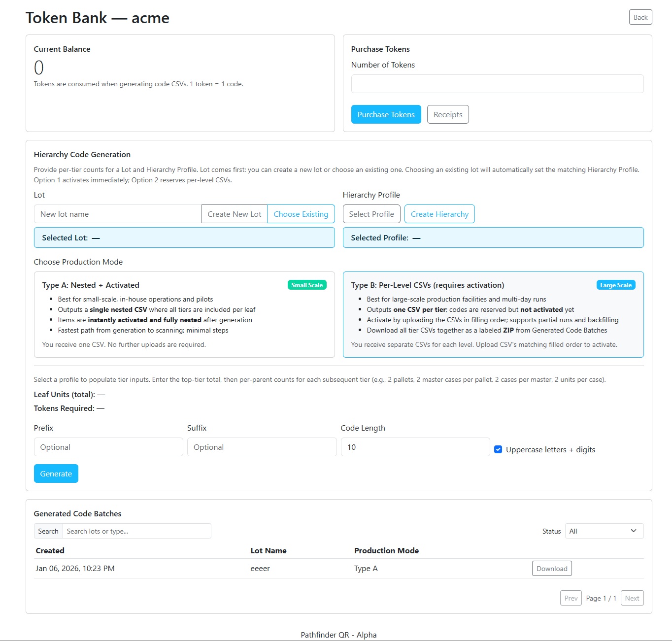The height and width of the screenshot is (641, 672).
Task: Open the Receipts view
Action: pos(447,114)
